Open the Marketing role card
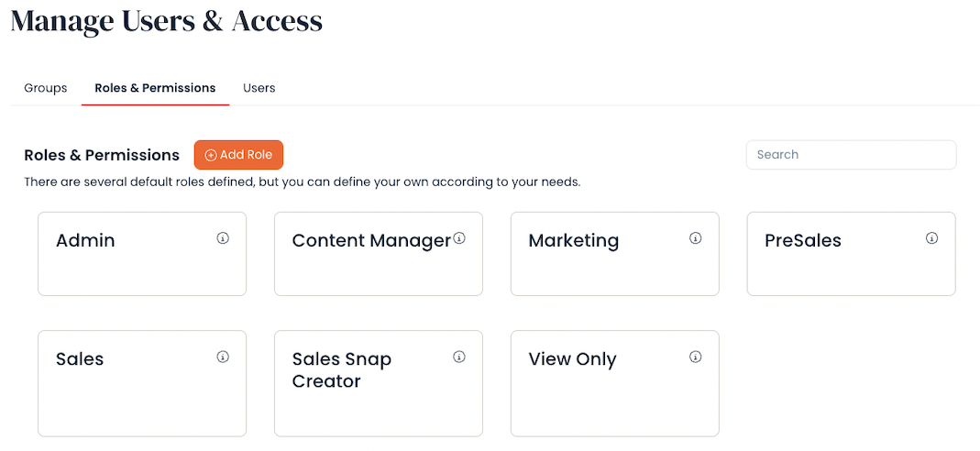This screenshot has height=451, width=980. (614, 254)
